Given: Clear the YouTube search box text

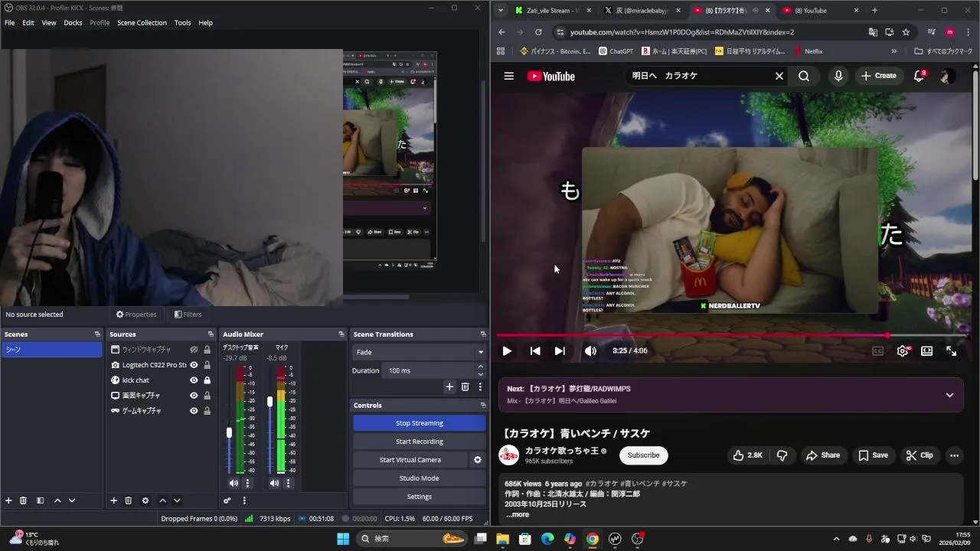Looking at the screenshot, I should tap(779, 76).
